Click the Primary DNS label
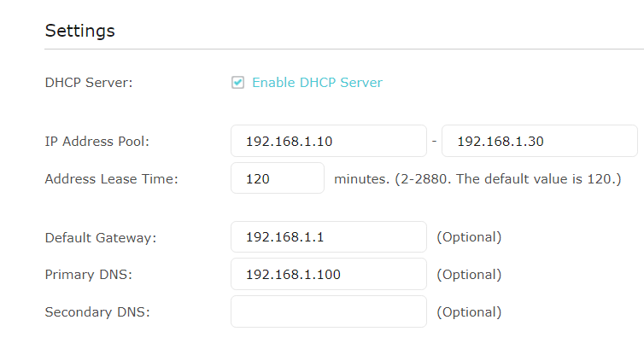Image resolution: width=644 pixels, height=349 pixels. 89,275
